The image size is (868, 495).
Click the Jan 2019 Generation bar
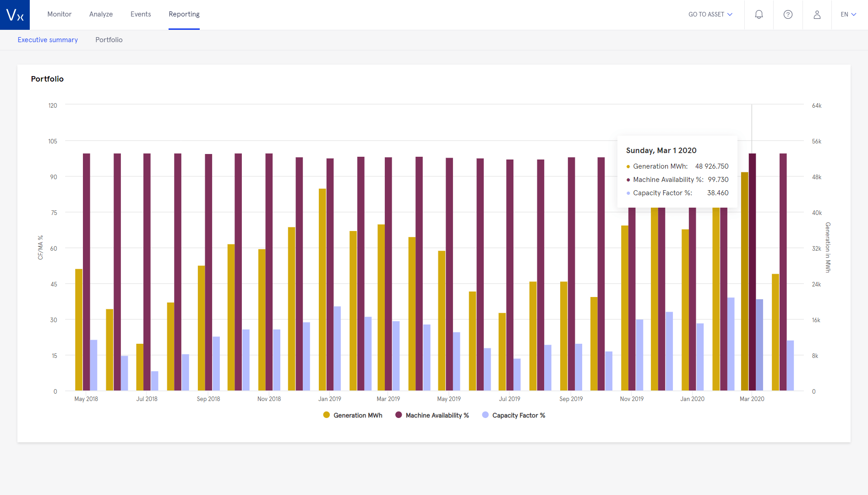tap(322, 290)
